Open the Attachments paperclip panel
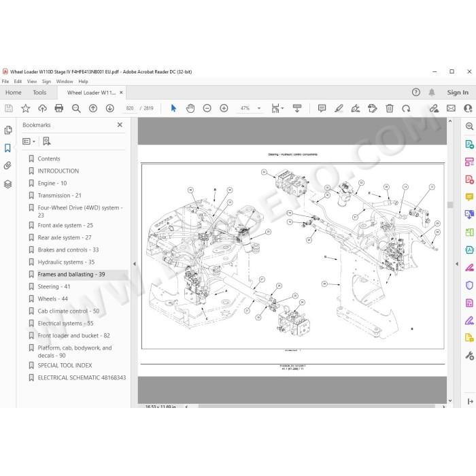Viewport: 476px width, 476px height. pyautogui.click(x=7, y=165)
